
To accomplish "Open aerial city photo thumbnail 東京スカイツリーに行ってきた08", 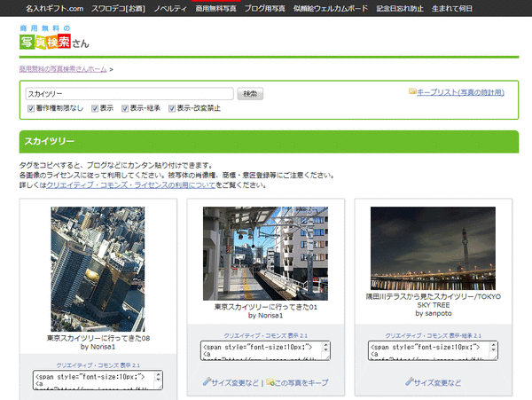I will point(98,269).
